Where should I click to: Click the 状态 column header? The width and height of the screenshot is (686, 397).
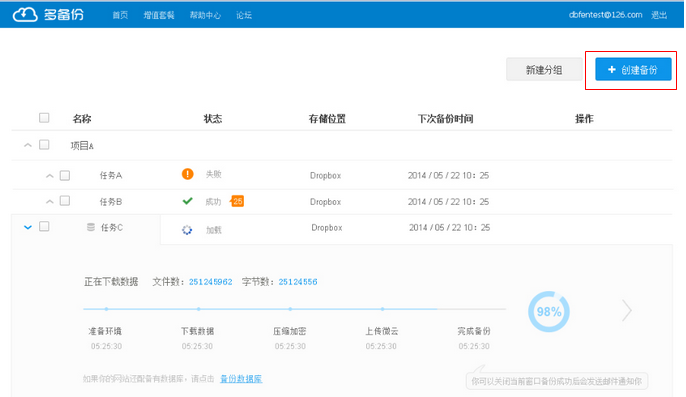213,119
